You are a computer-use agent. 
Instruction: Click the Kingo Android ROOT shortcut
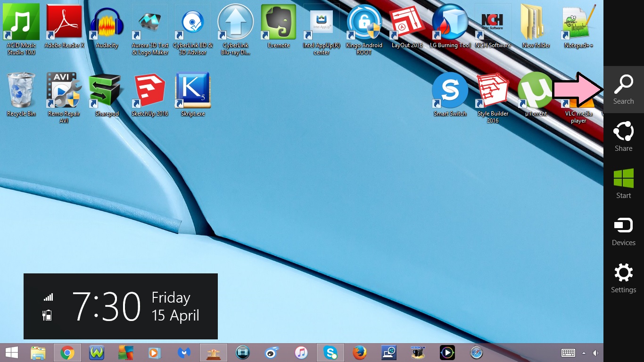pos(364,30)
